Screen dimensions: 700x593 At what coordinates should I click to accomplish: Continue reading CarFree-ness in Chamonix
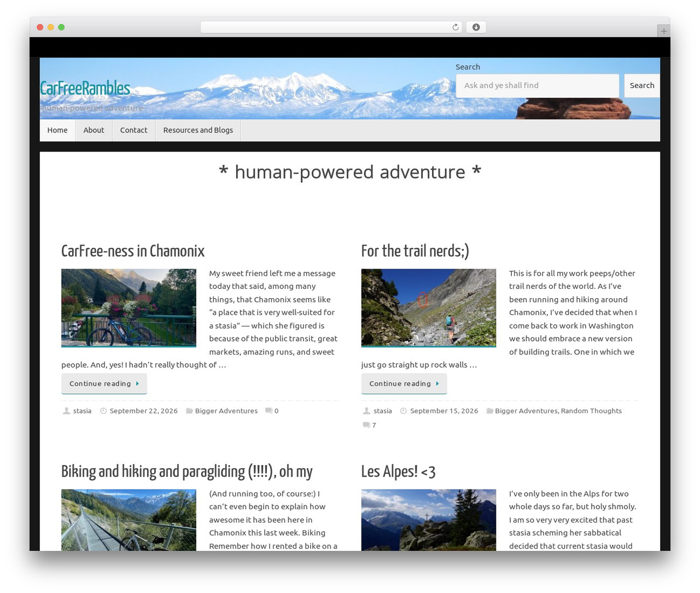104,383
